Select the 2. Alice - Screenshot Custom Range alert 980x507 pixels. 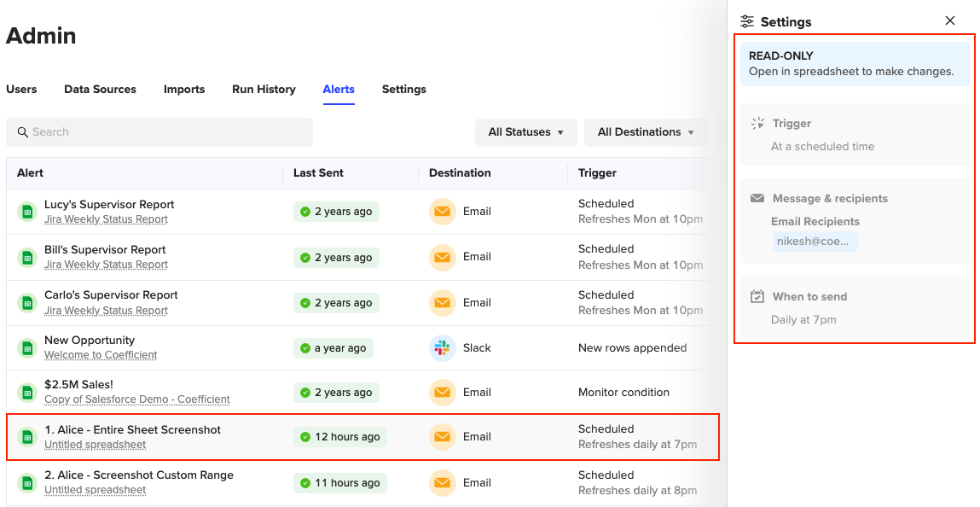point(138,475)
